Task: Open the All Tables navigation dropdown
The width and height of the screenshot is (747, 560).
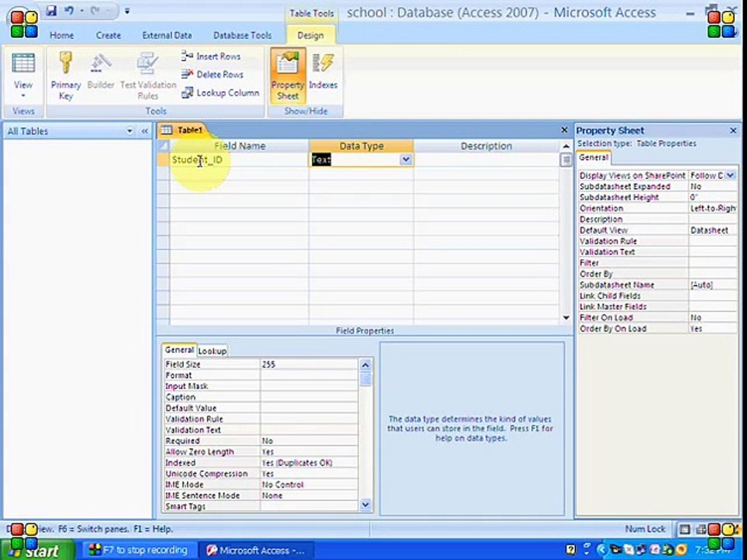Action: pyautogui.click(x=130, y=131)
